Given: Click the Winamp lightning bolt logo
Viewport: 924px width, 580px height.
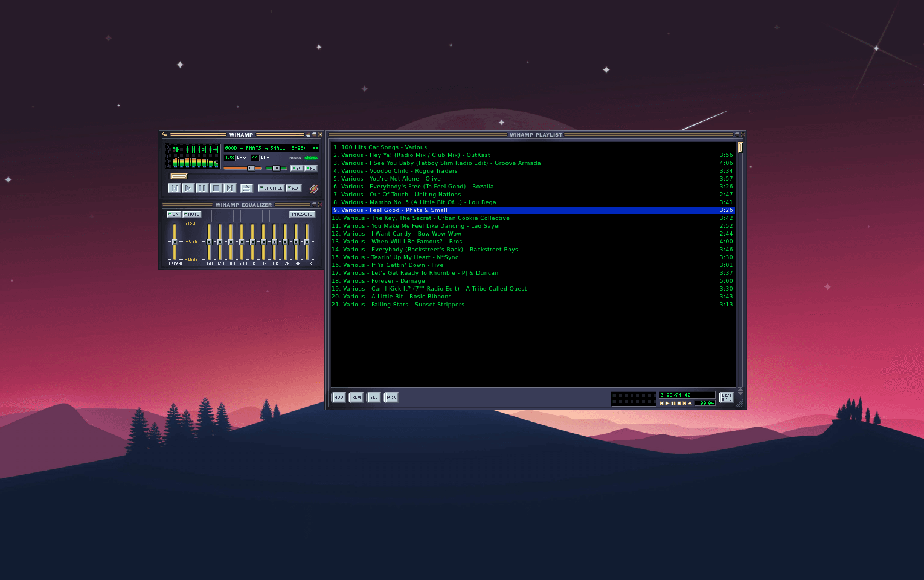Looking at the screenshot, I should (314, 188).
